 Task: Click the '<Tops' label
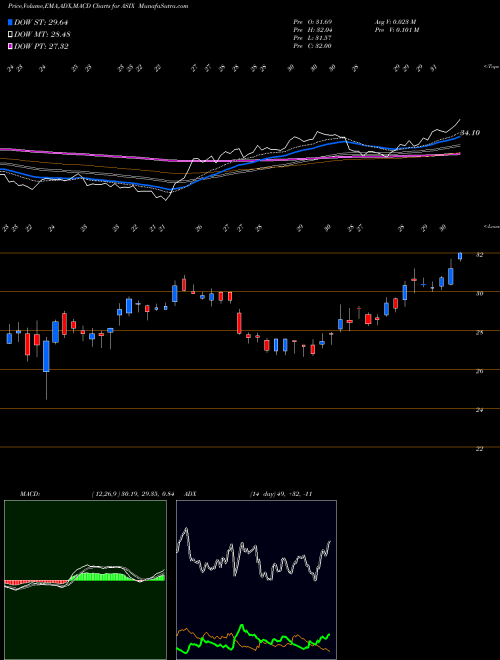click(492, 67)
